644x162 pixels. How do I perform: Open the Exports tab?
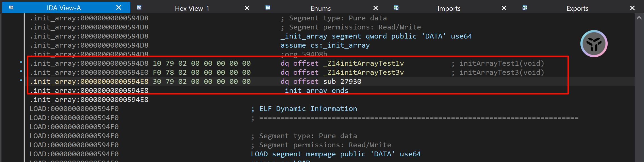(577, 8)
